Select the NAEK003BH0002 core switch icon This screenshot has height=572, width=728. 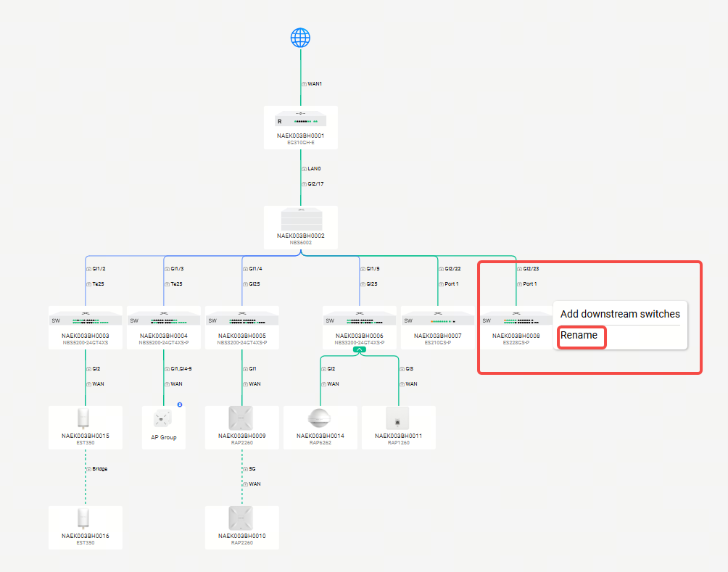tap(300, 218)
